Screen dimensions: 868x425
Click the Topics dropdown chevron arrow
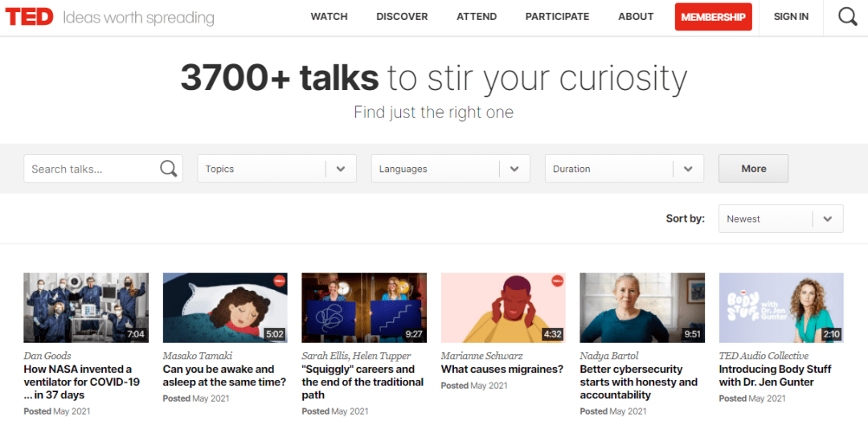click(x=341, y=169)
